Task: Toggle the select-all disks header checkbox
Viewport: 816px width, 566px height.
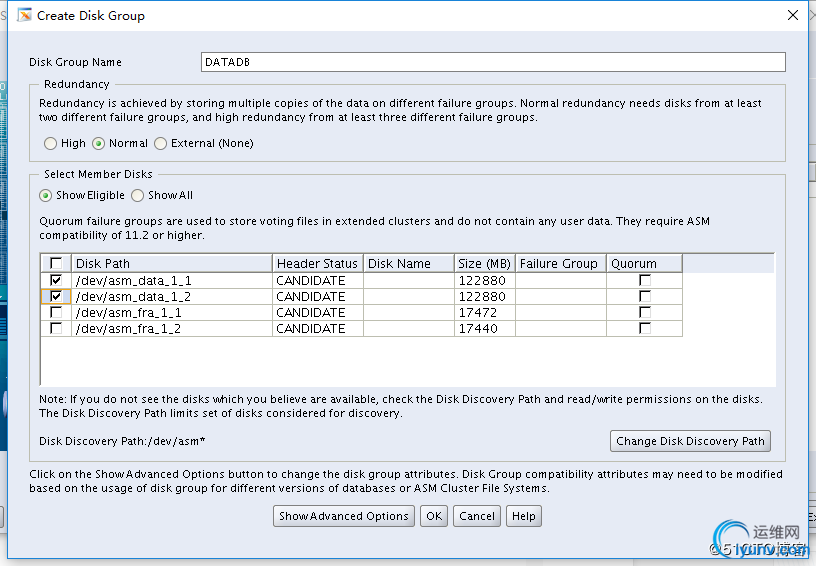Action: [56, 264]
